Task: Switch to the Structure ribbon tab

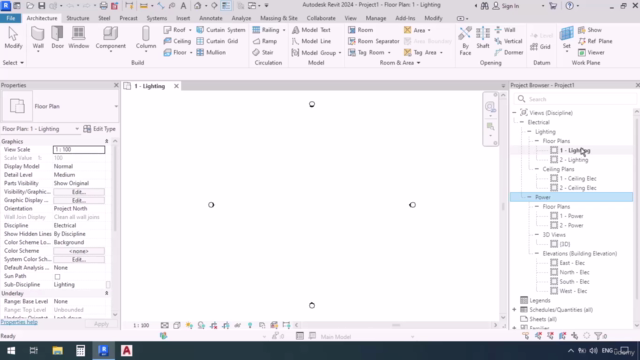Action: (78, 18)
